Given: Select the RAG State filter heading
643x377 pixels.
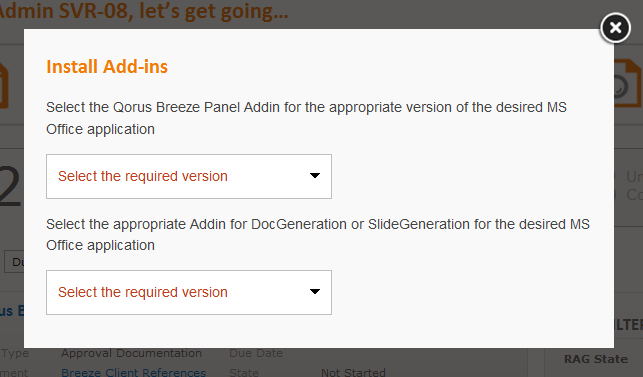Looking at the screenshot, I should pyautogui.click(x=596, y=359).
